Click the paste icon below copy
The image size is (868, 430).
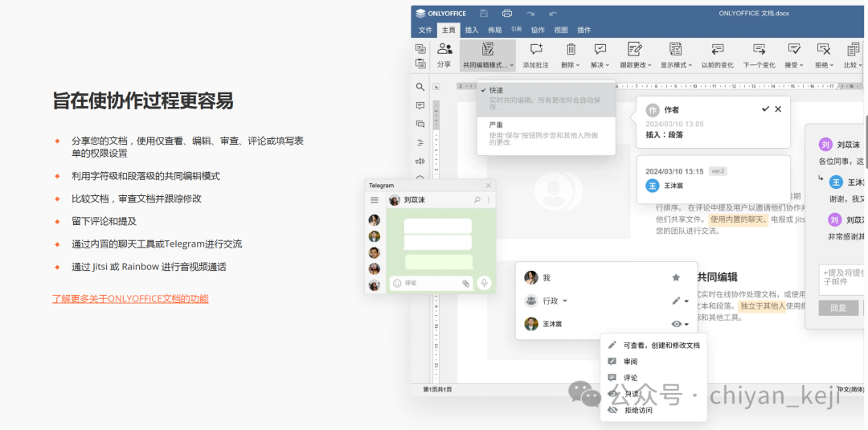point(420,63)
